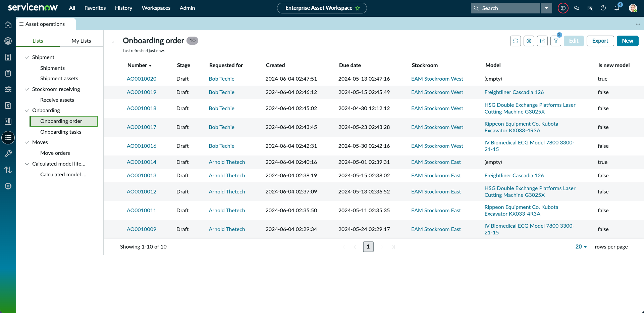
Task: Open the Workspaces menu
Action: pos(156,8)
